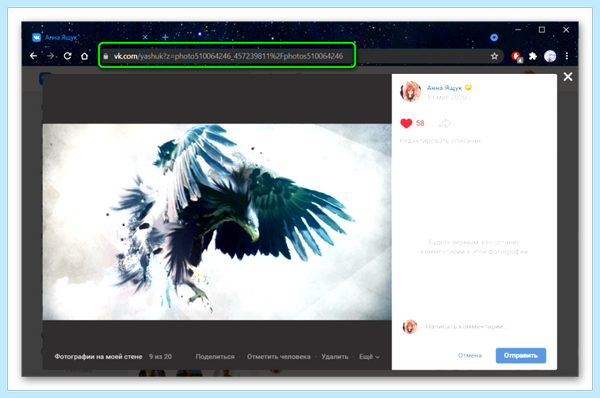This screenshot has width=600, height=398.
Task: Close the Анна Ящук browser tab
Action: pyautogui.click(x=145, y=37)
